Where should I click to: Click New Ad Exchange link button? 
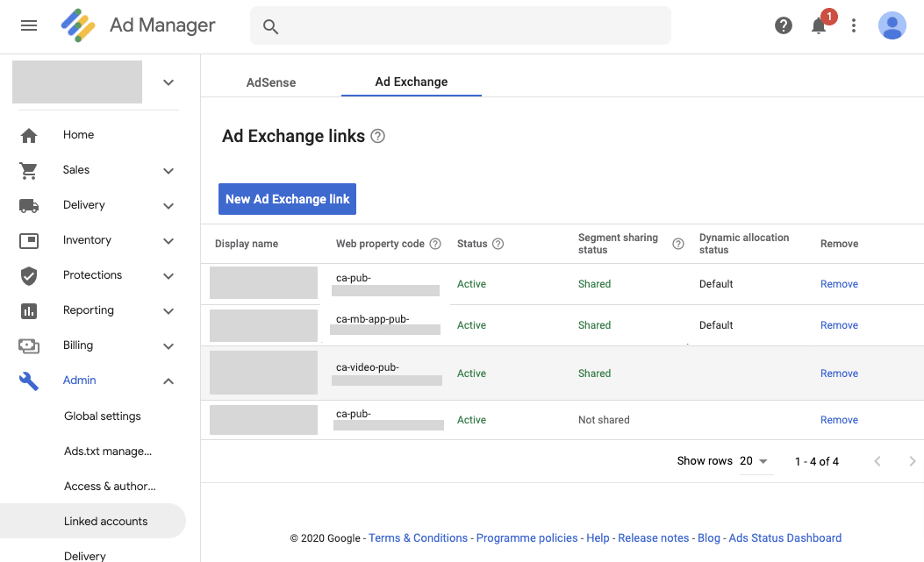[287, 199]
